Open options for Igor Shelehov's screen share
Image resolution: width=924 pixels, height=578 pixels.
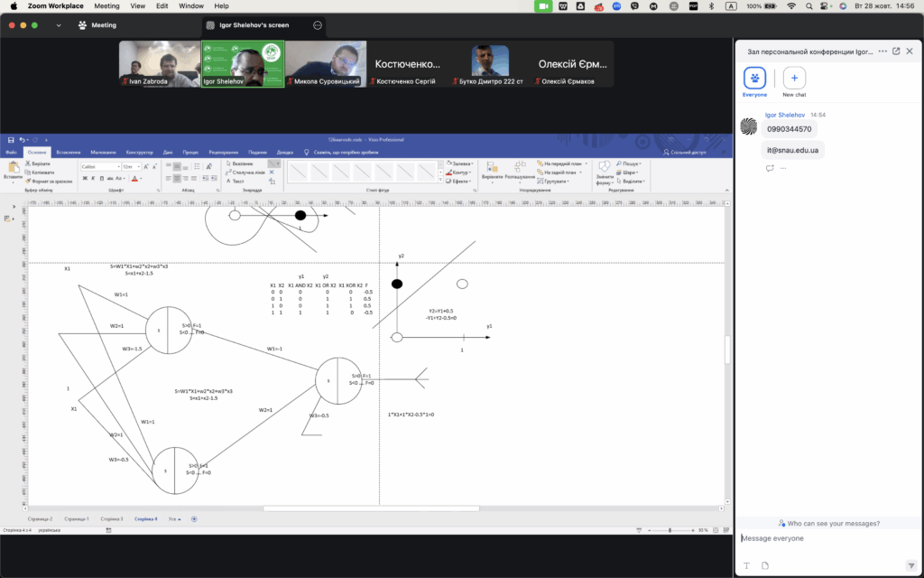[318, 25]
